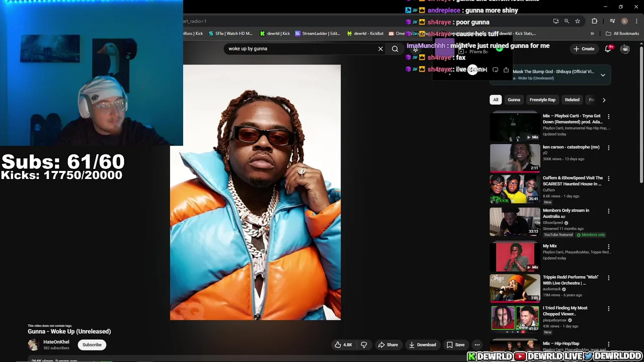Open options menu for My Mix
This screenshot has width=644, height=362.
coord(608,247)
